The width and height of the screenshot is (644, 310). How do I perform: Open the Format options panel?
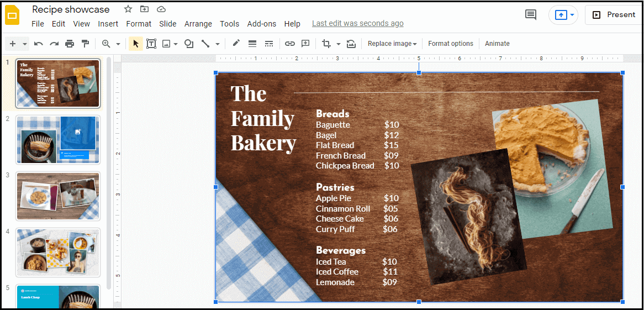click(450, 44)
